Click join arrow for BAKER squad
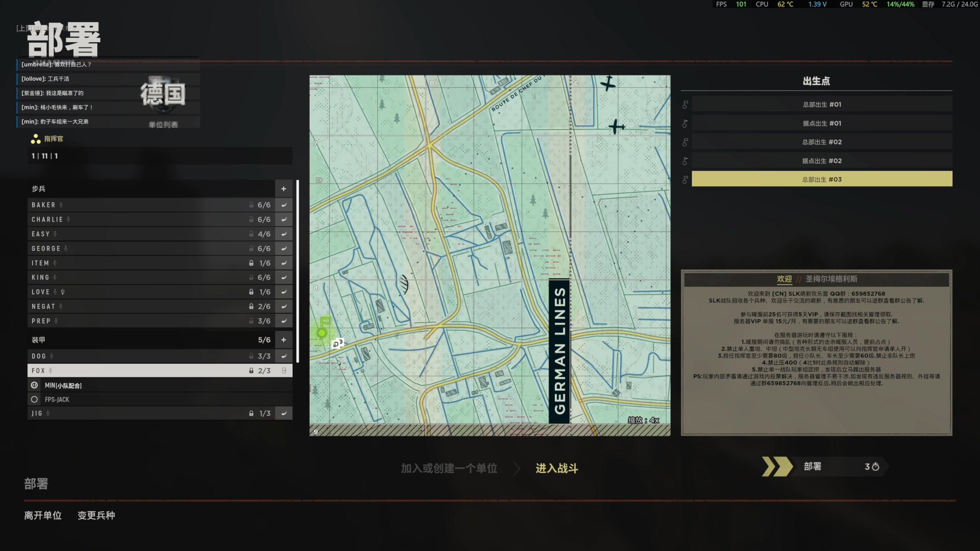Screen dimensions: 980x551 [x=284, y=205]
